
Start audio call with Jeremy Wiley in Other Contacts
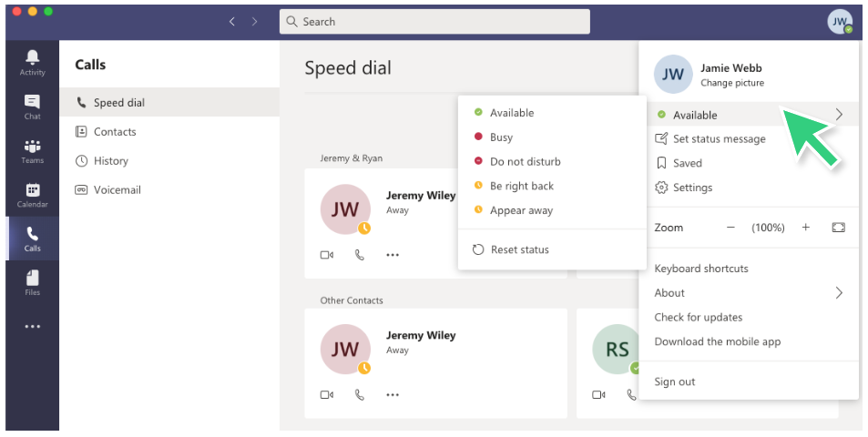pyautogui.click(x=360, y=395)
